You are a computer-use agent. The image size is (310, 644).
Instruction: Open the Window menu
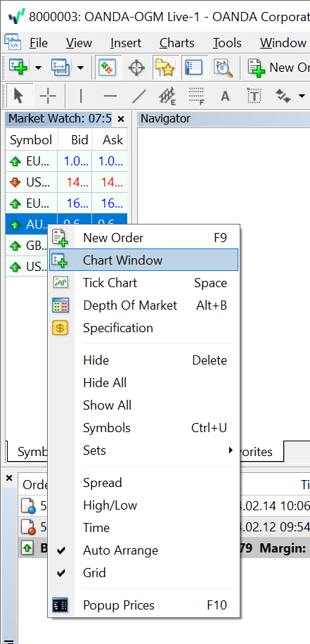coord(283,43)
